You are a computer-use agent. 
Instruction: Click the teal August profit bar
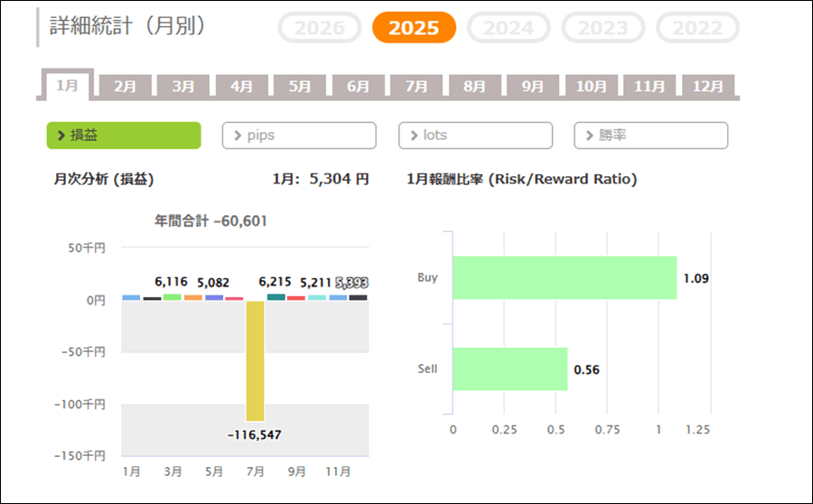tap(276, 296)
